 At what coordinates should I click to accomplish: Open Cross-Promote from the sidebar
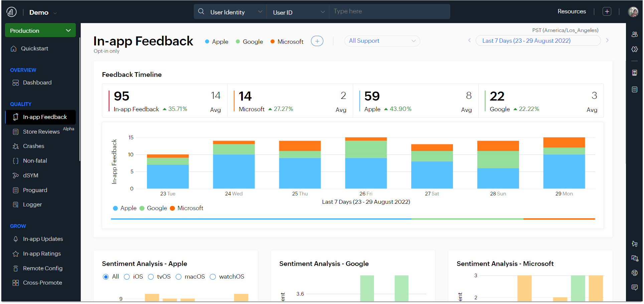[x=42, y=283]
